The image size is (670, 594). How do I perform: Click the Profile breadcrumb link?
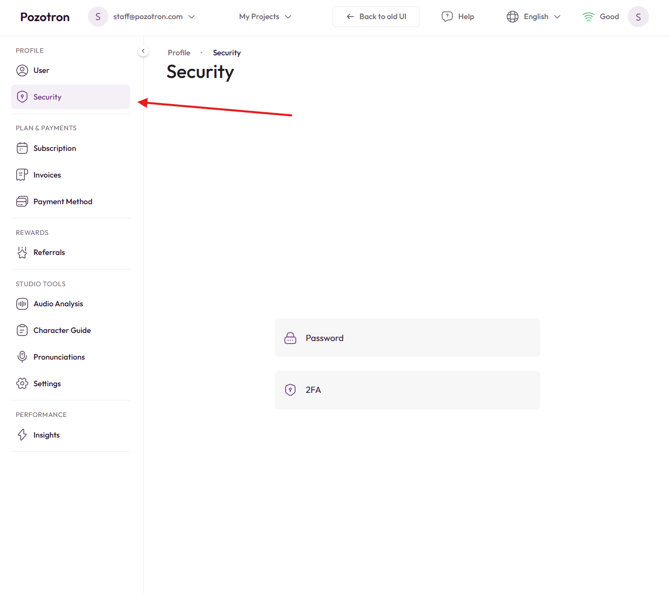[179, 53]
